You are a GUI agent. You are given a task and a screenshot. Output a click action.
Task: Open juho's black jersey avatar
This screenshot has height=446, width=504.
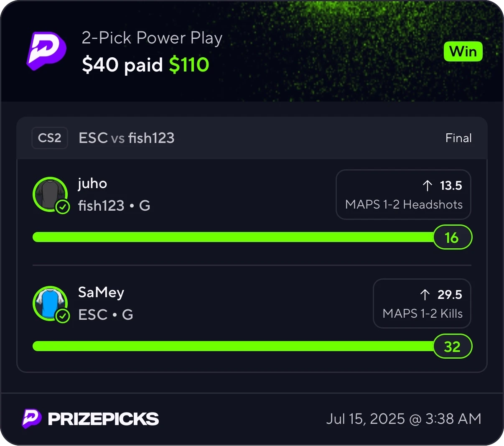point(50,194)
